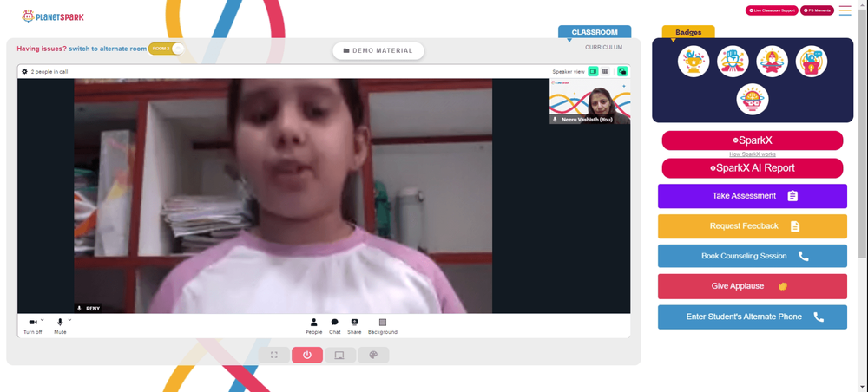
Task: Select the fourth badge in top row
Action: coord(812,62)
